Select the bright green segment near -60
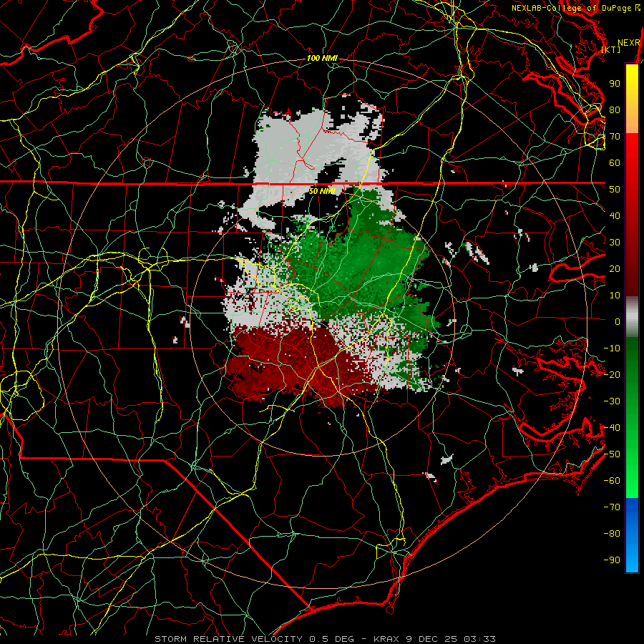Image resolution: width=644 pixels, height=644 pixels. tap(632, 481)
